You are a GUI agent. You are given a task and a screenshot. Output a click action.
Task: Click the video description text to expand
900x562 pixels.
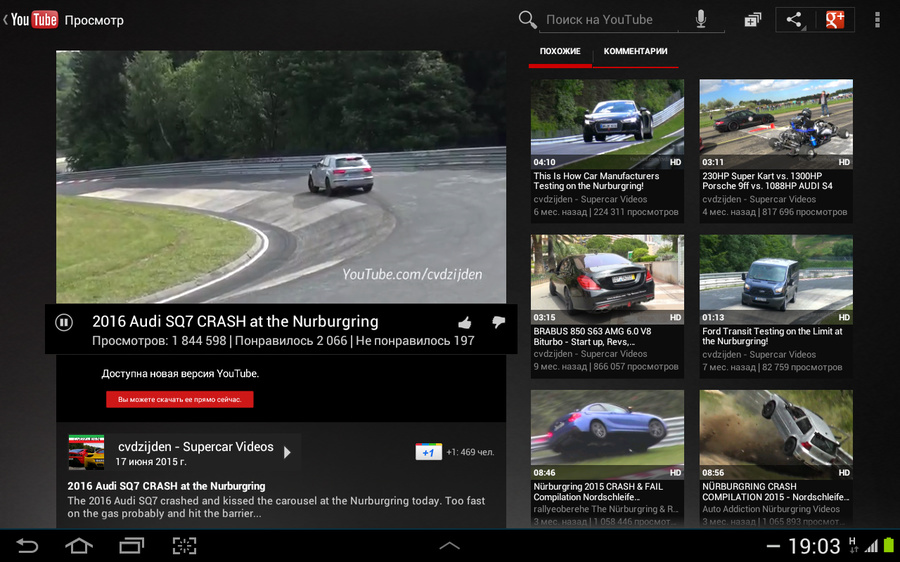pos(276,507)
